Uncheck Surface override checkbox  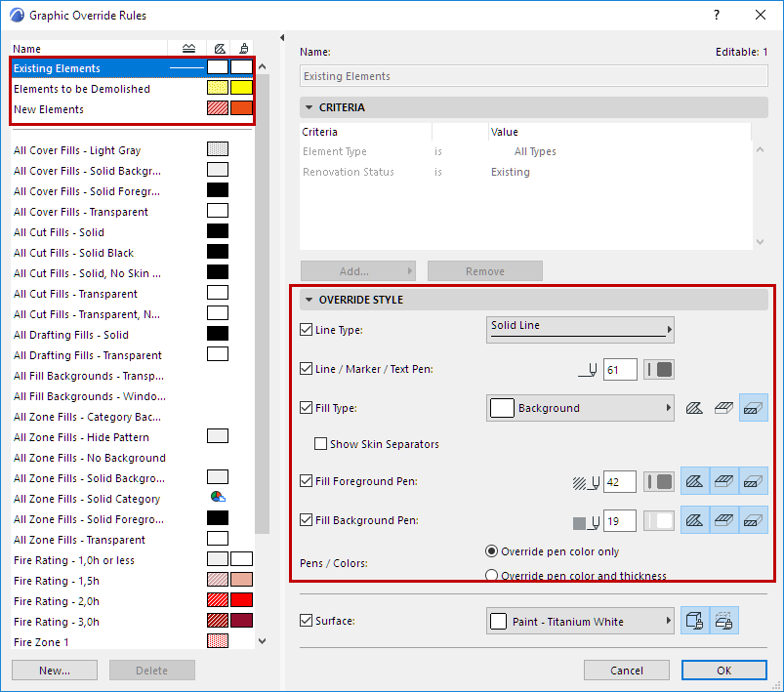click(x=306, y=621)
